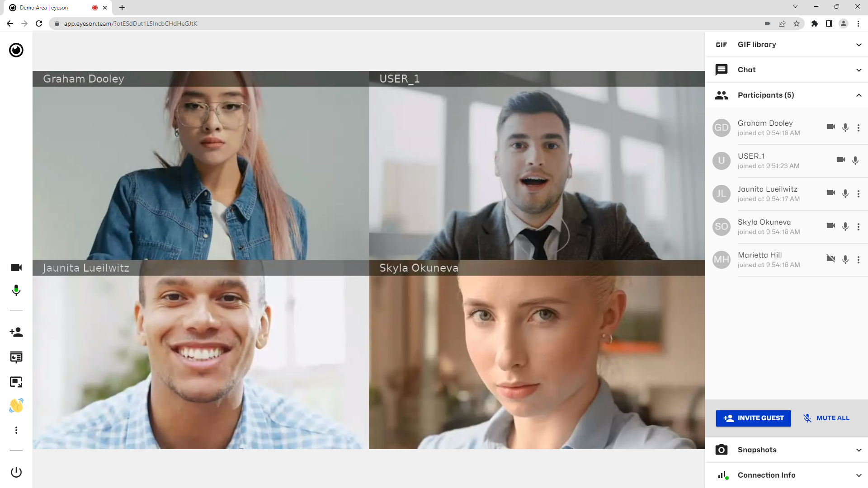868x488 pixels.
Task: Click the add participant icon in sidebar
Action: point(16,332)
